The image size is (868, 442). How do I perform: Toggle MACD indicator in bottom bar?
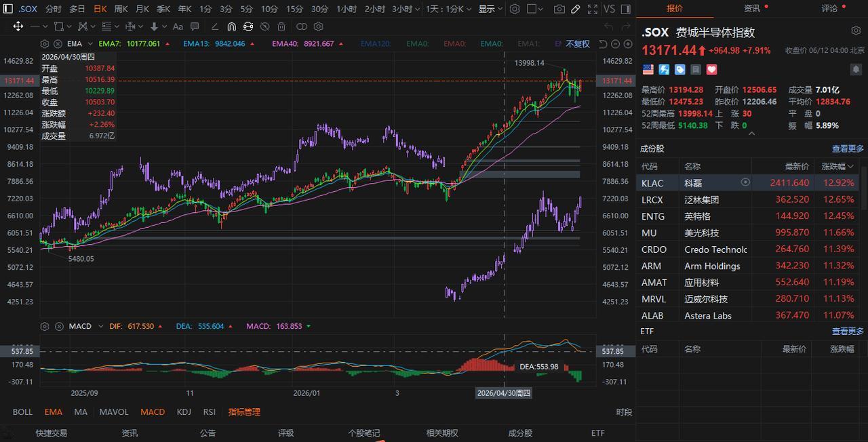coord(153,411)
